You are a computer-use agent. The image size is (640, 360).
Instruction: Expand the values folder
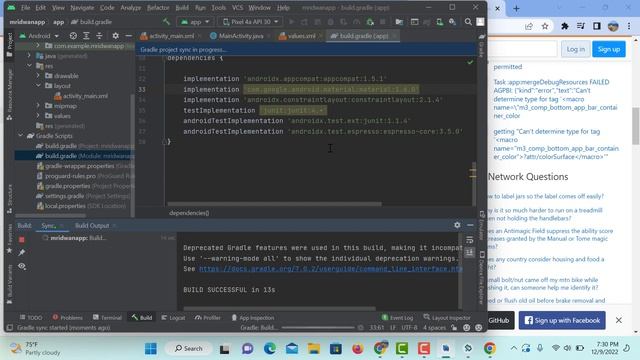38,116
